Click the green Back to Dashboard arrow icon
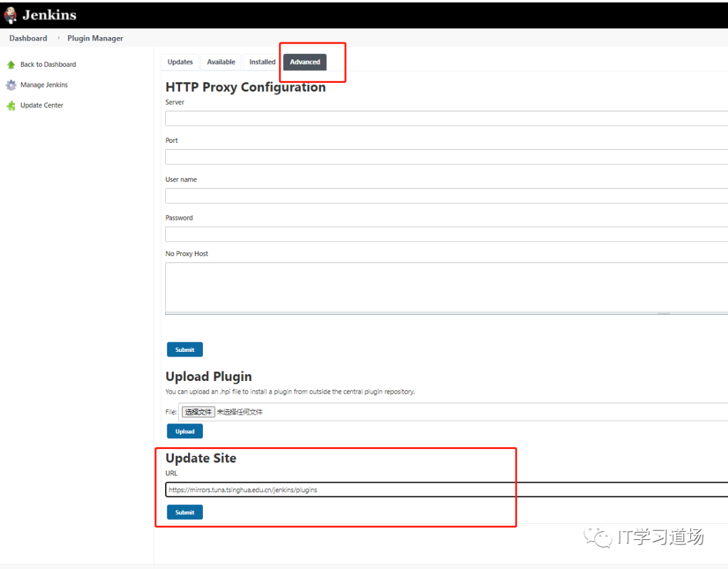728x569 pixels. 11,65
